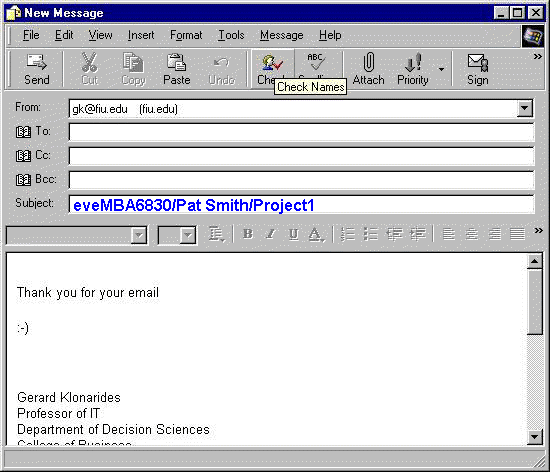Viewport: 550px width, 472px height.
Task: Expand the From account dropdown
Action: point(524,109)
